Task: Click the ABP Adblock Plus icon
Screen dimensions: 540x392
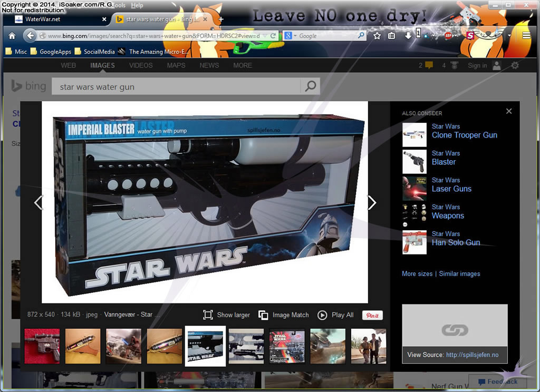Action: pos(448,35)
